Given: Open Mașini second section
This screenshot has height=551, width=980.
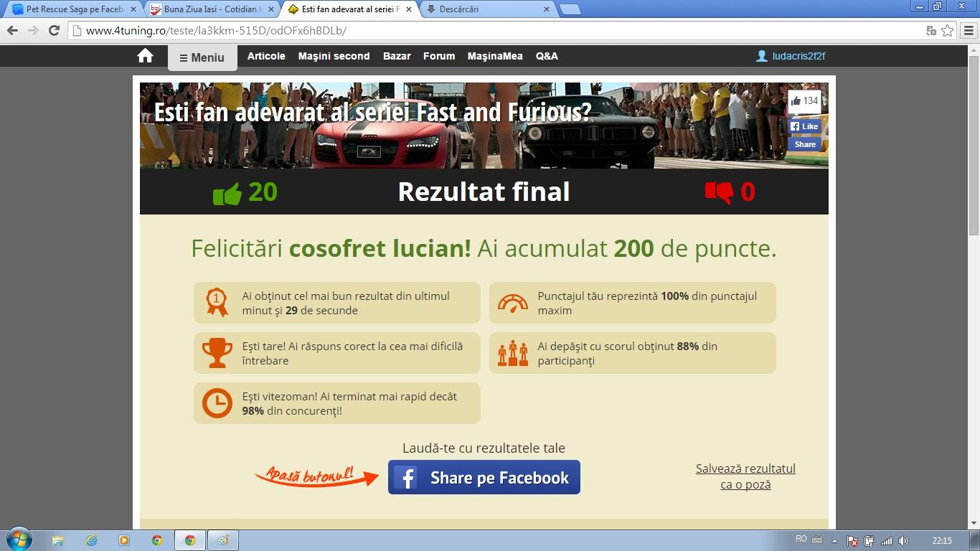Looking at the screenshot, I should click(x=334, y=56).
